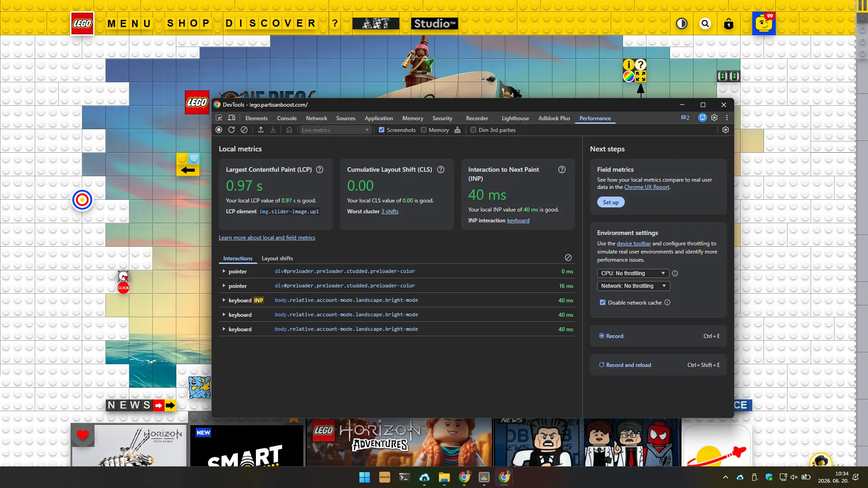
Task: Click the yellow info 'i' icon on page
Action: tap(628, 65)
